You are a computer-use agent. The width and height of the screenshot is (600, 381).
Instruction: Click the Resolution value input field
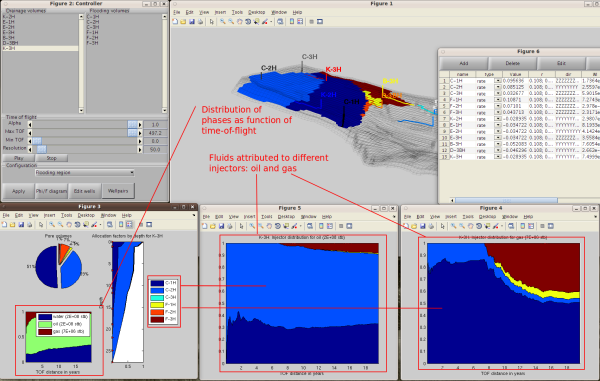coord(155,150)
